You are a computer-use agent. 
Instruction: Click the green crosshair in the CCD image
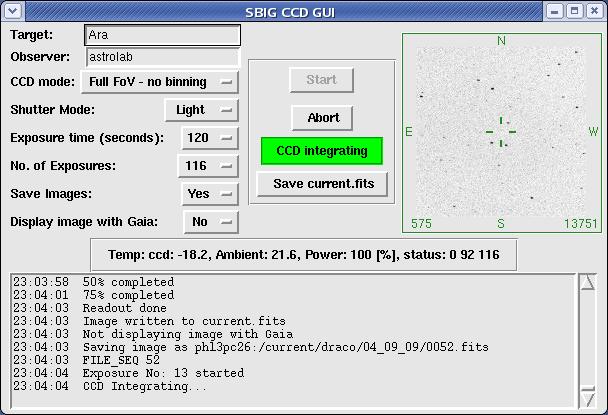tap(500, 131)
